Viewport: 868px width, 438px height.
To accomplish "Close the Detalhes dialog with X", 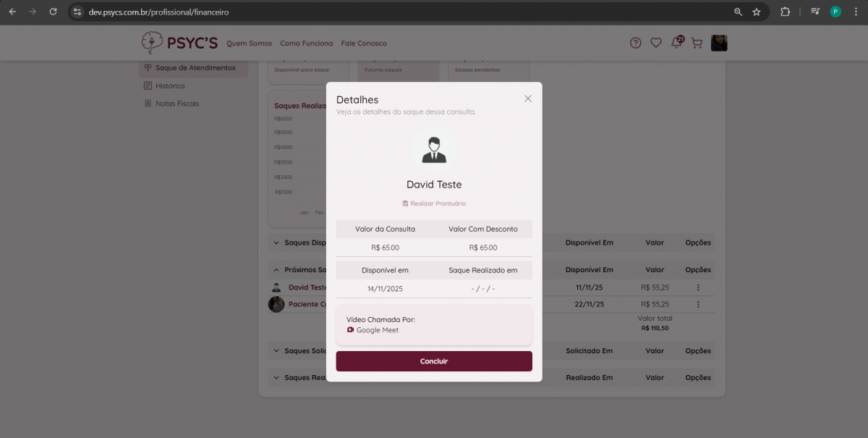I will (x=528, y=98).
